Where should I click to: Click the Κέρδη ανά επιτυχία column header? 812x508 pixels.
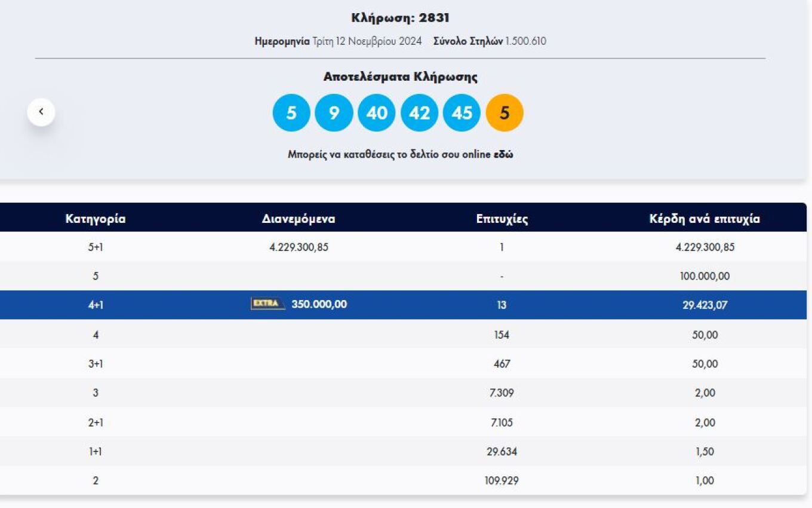click(705, 219)
